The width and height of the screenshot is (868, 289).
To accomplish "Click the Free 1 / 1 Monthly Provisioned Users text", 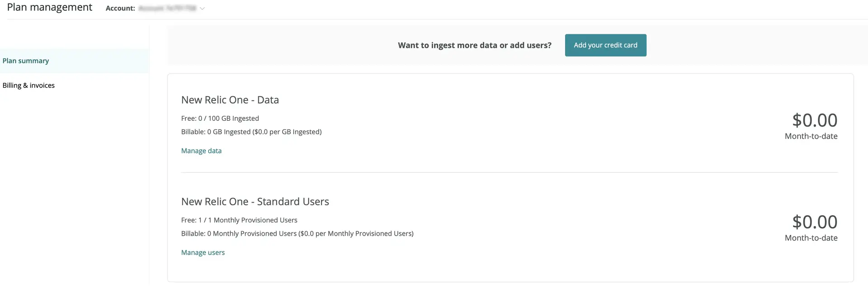I will click(239, 220).
